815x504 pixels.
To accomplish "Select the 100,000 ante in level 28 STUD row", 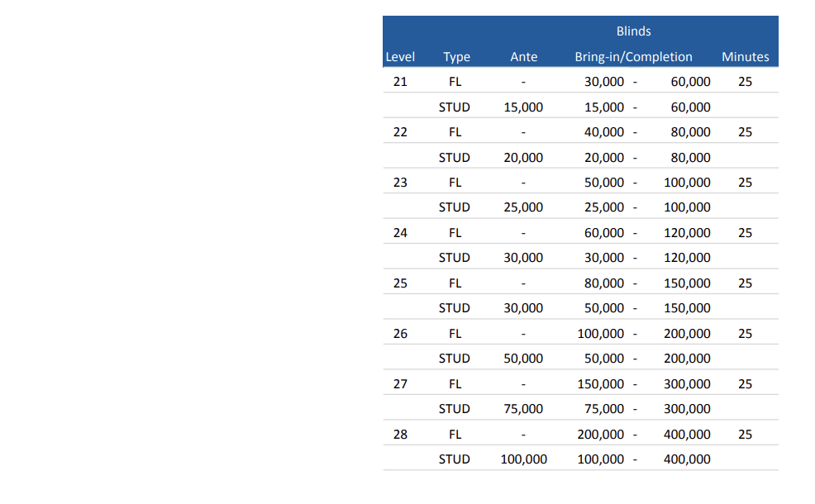I will 523,459.
